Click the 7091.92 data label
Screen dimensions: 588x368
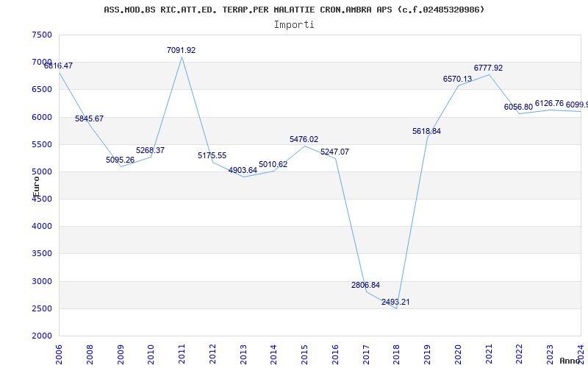click(x=181, y=50)
